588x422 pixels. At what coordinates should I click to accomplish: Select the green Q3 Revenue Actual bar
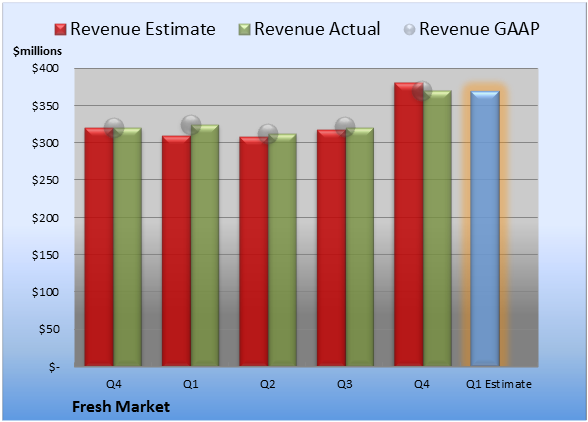coord(360,247)
